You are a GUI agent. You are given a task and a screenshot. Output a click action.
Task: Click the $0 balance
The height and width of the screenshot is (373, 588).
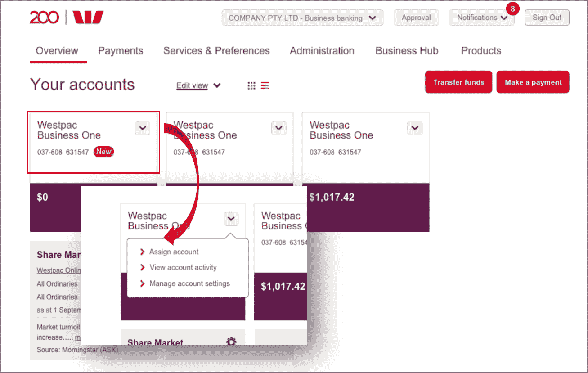tap(43, 197)
